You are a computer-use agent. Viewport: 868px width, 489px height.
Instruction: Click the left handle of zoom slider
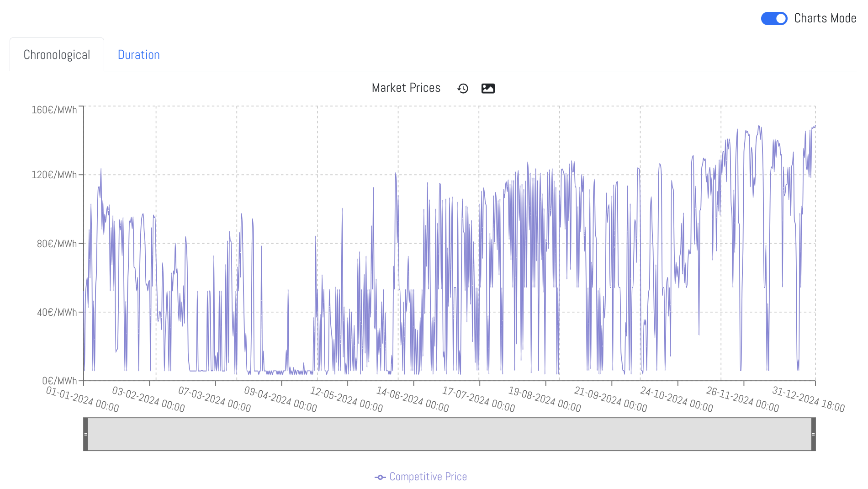point(85,434)
